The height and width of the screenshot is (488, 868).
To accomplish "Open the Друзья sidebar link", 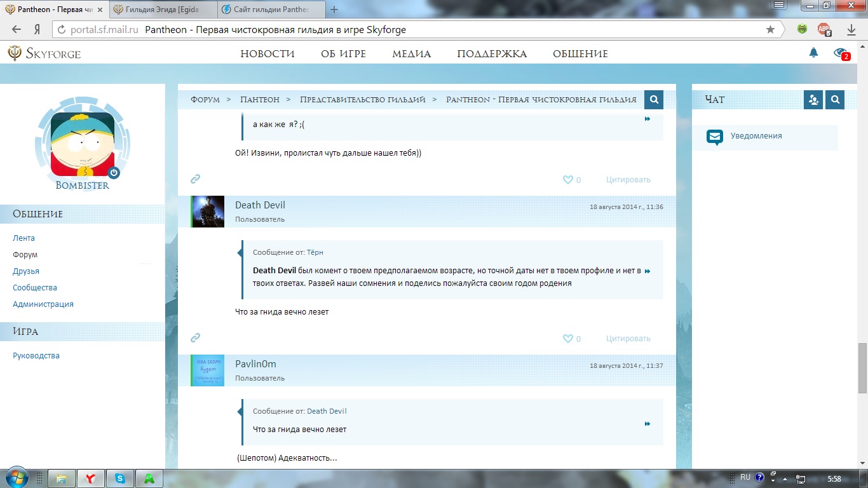I will pos(26,271).
